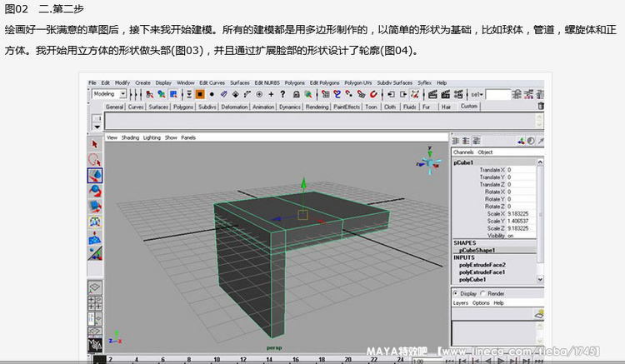Screen dimensions: 625x364
Task: Click the Visibility on value
Action: (511, 236)
